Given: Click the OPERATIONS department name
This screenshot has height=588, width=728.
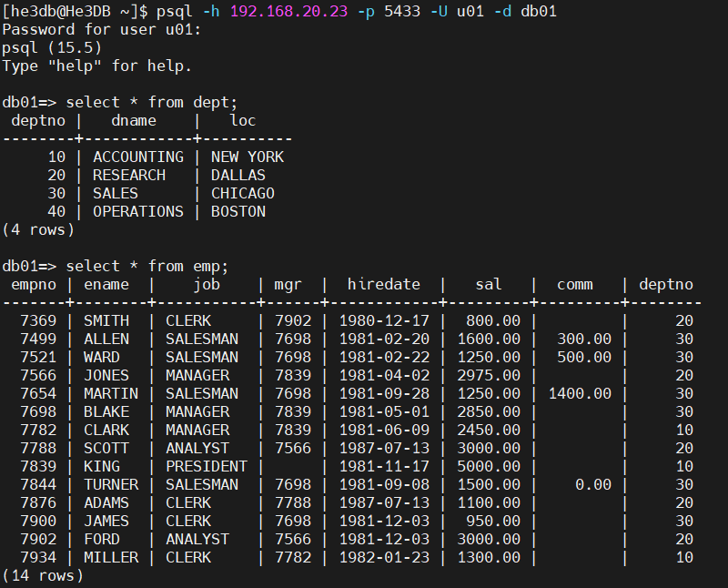Looking at the screenshot, I should click(x=138, y=211).
